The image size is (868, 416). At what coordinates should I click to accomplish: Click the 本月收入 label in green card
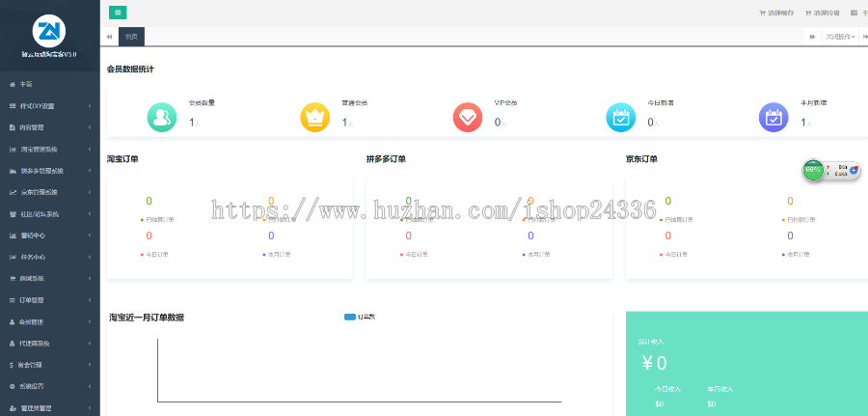point(720,389)
